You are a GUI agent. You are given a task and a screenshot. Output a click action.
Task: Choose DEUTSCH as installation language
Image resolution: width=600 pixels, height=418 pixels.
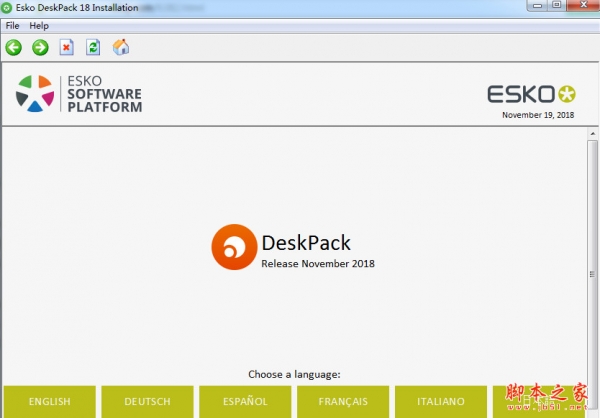point(147,402)
